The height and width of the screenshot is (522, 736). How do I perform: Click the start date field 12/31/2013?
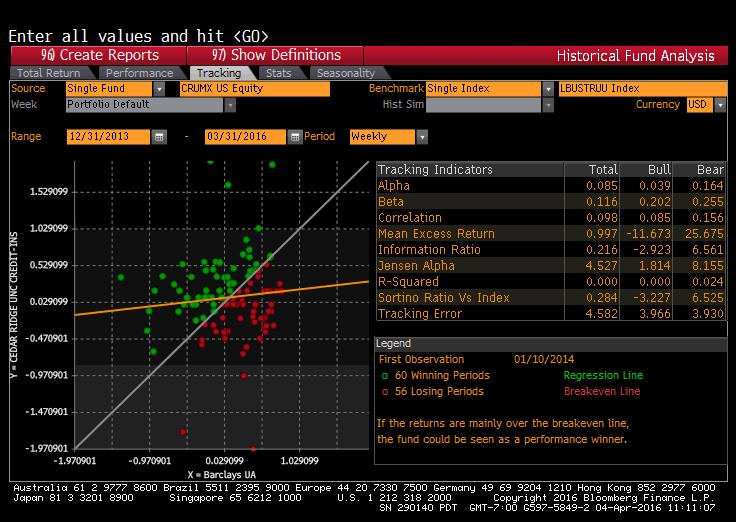point(108,137)
